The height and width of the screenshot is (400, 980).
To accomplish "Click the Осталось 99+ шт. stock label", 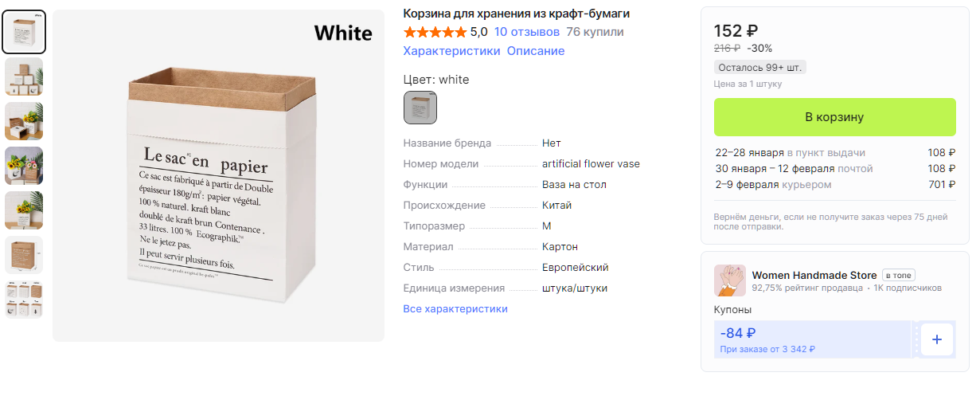I will (759, 68).
